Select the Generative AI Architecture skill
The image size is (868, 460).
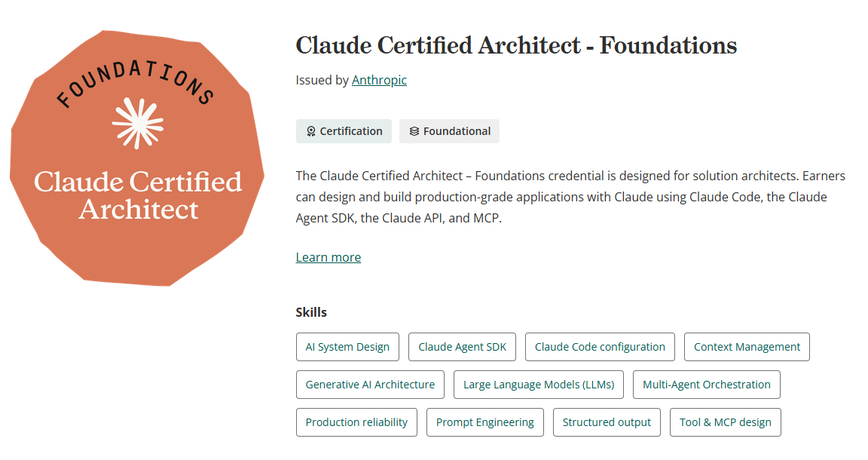pos(371,385)
